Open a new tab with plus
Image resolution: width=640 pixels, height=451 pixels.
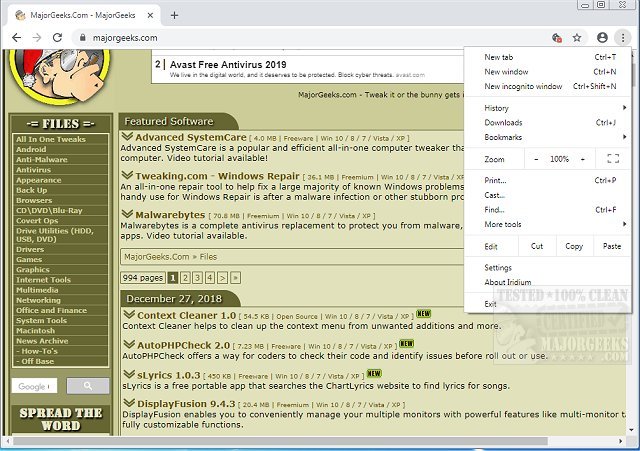coord(174,15)
